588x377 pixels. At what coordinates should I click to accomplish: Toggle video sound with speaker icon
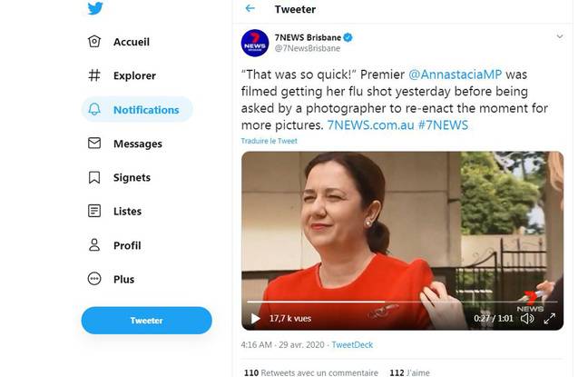tap(527, 318)
